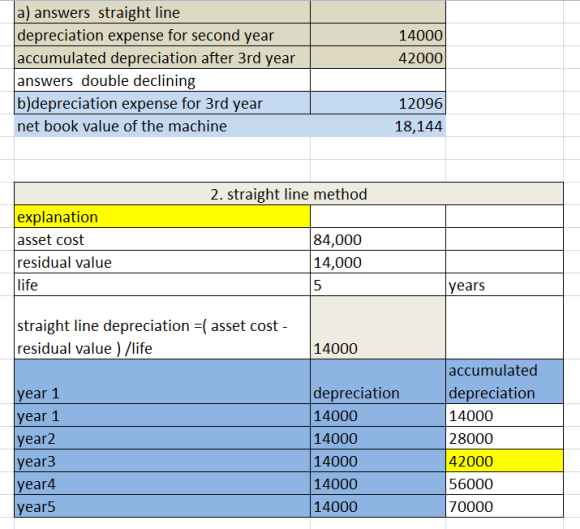Click the asset cost value 84,000
Screen dimensions: 580x529
tap(378, 239)
